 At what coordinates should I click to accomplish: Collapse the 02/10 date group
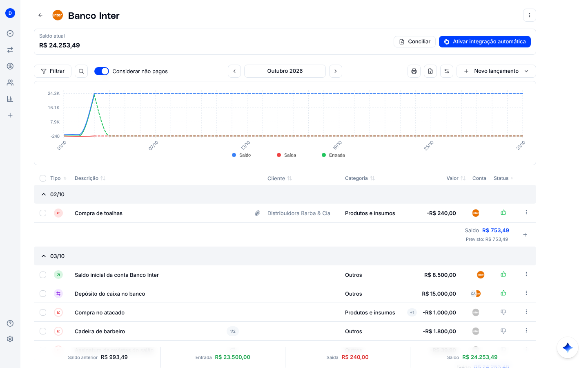coord(44,194)
